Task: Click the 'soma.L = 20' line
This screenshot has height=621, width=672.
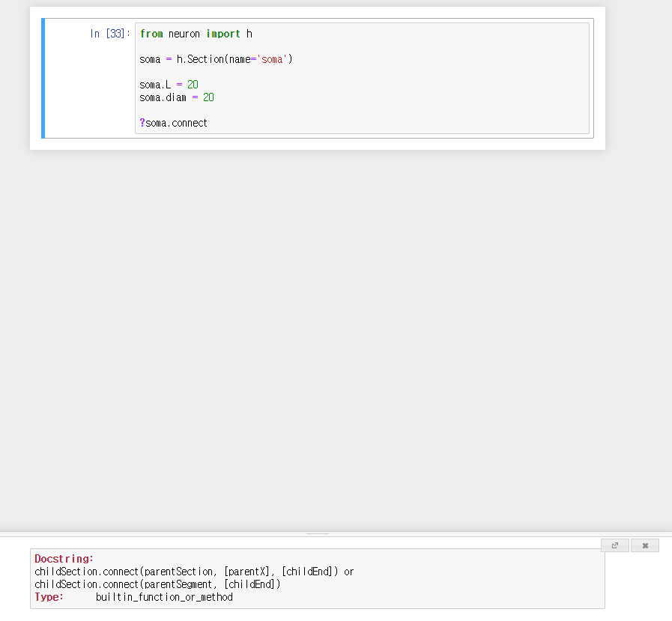Action: [169, 85]
